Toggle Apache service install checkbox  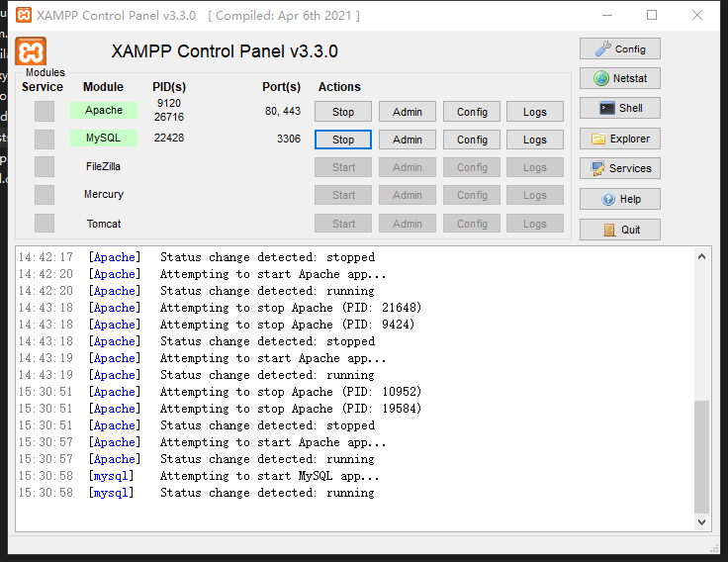point(45,112)
